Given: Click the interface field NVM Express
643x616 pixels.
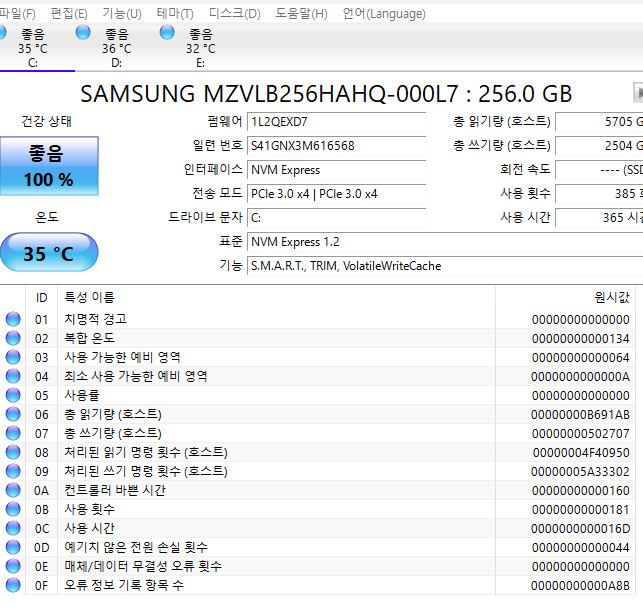Looking at the screenshot, I should tap(336, 170).
